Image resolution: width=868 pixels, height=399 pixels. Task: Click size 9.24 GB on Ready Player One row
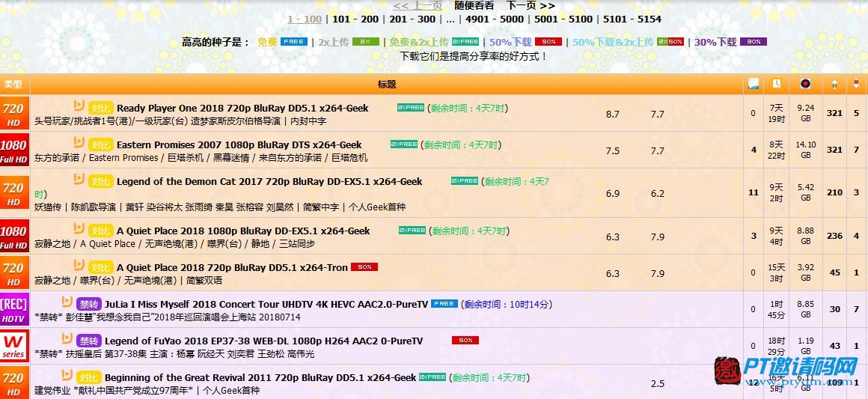(x=805, y=112)
